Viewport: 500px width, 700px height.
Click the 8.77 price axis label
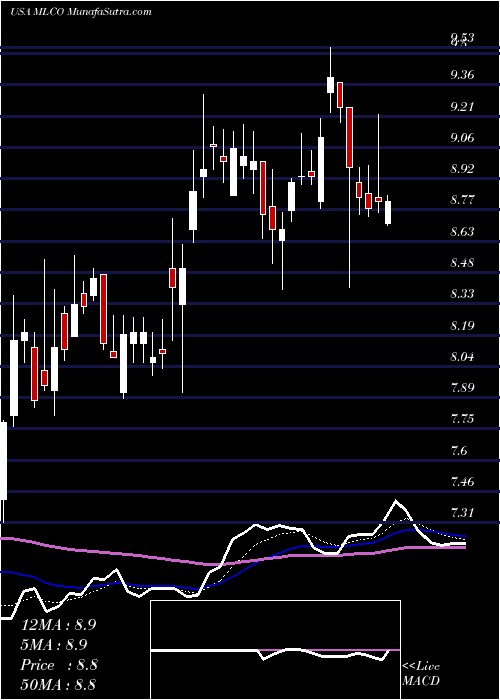click(x=463, y=200)
